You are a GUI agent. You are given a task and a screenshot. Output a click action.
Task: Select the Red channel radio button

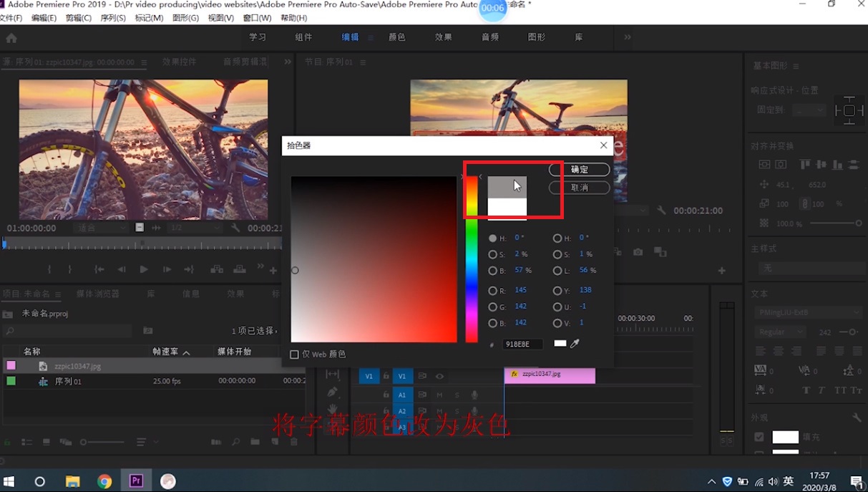(492, 291)
